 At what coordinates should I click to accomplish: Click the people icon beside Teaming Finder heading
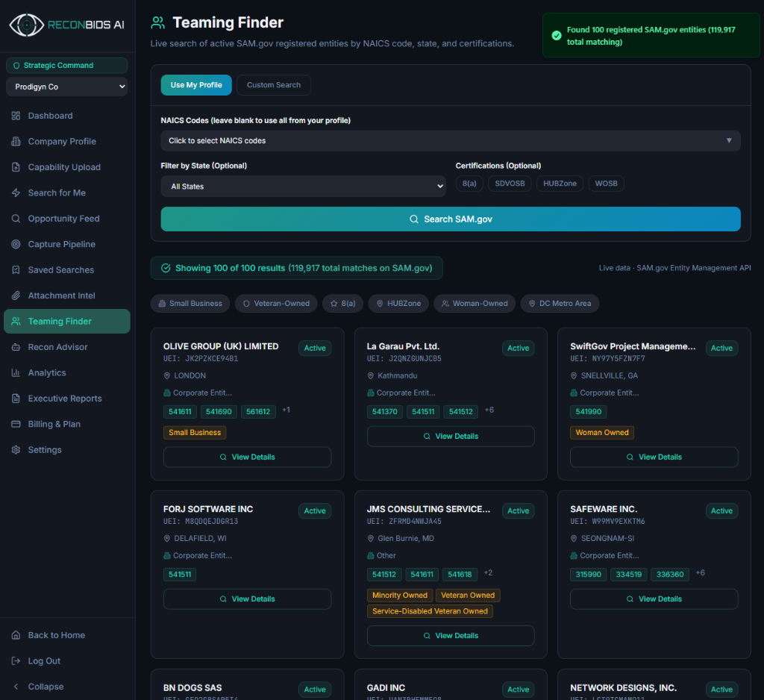click(158, 22)
